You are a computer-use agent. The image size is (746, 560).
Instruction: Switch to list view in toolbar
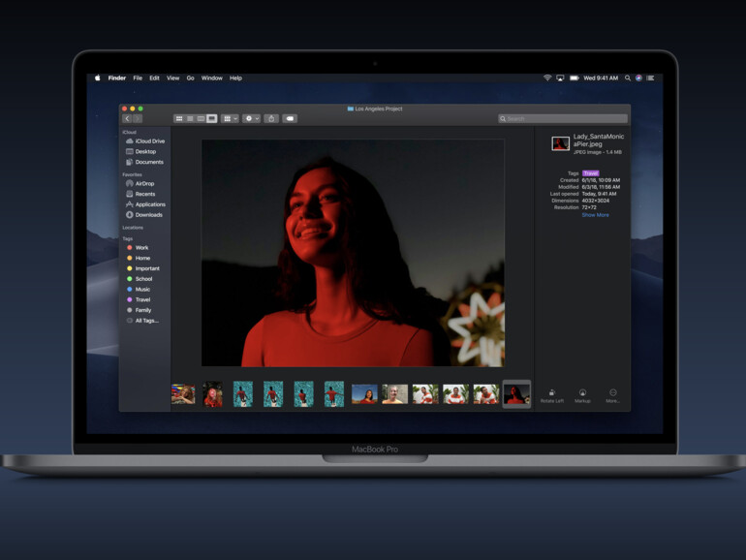190,118
